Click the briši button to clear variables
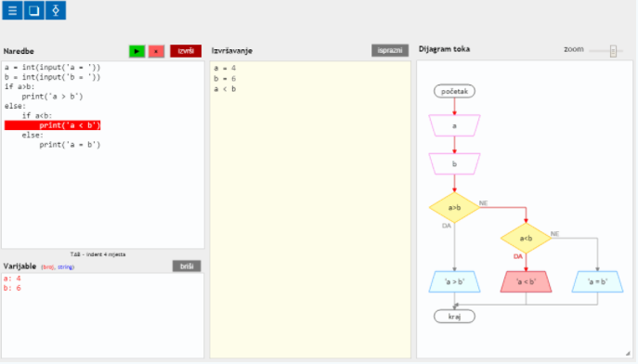This screenshot has width=638, height=364. point(187,266)
